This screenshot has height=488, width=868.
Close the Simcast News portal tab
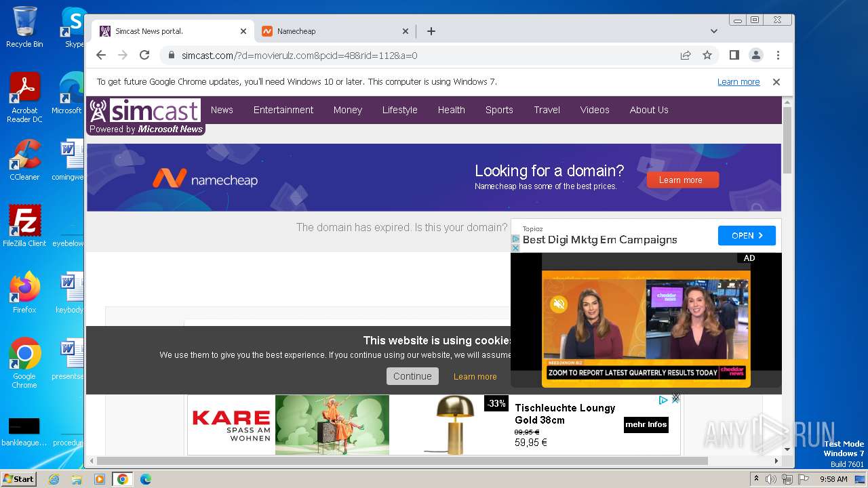243,31
